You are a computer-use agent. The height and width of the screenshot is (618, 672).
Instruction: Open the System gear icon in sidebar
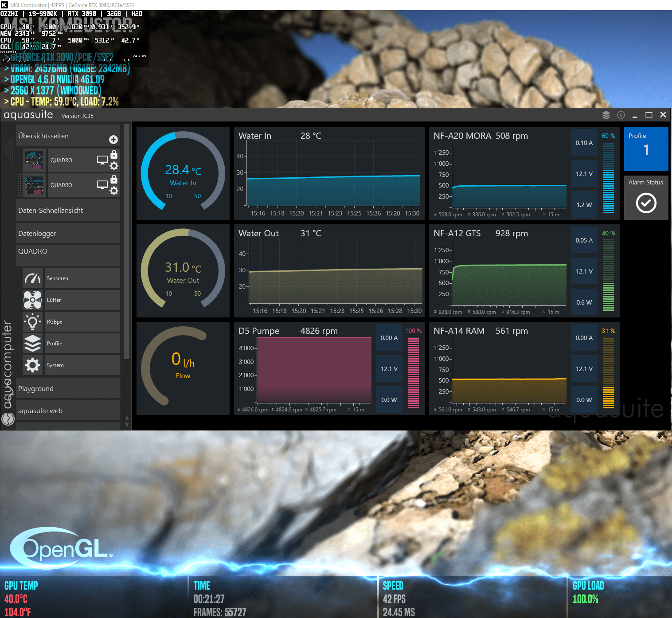click(x=33, y=365)
